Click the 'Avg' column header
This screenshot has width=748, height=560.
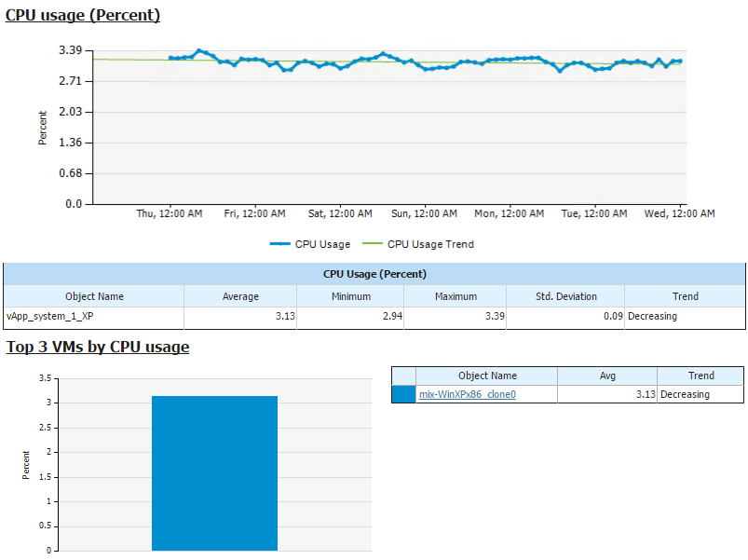607,376
